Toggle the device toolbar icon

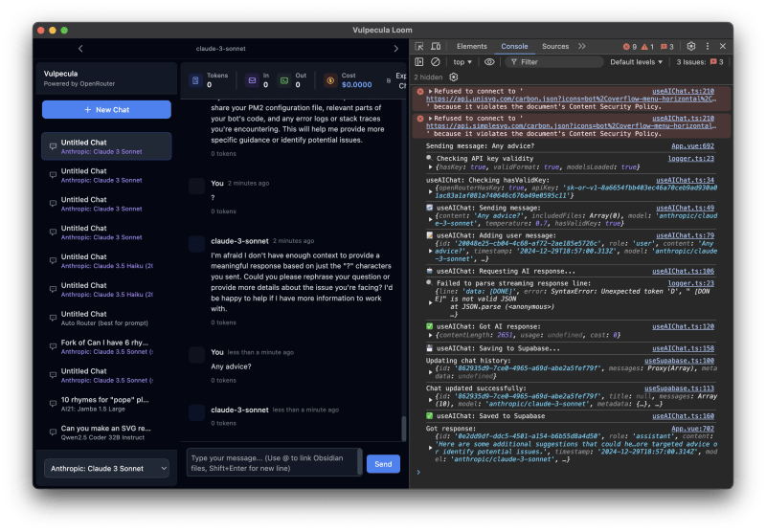coord(436,46)
